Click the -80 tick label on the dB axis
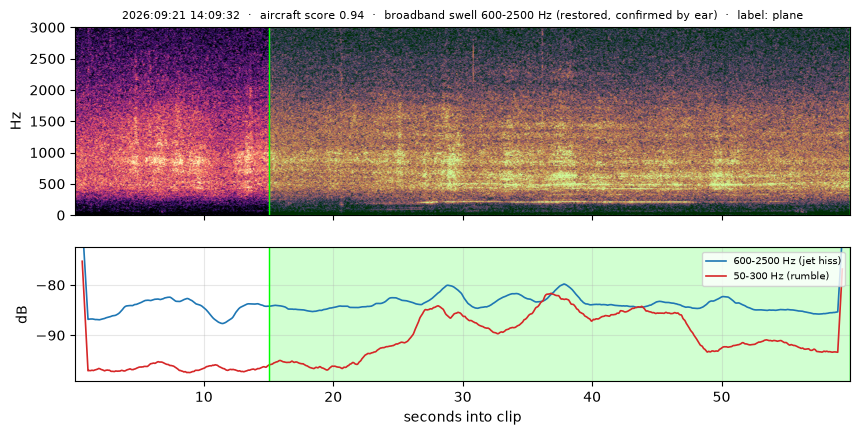Image resolution: width=860 pixels, height=435 pixels. pyautogui.click(x=51, y=285)
